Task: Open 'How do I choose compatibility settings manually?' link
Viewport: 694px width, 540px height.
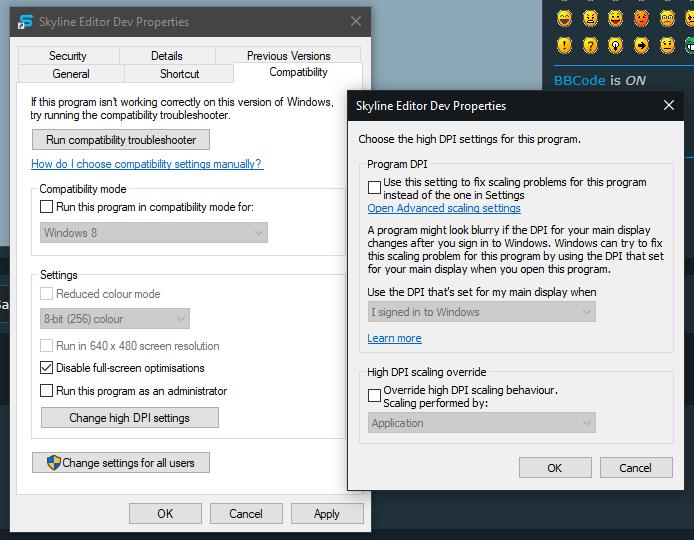Action: click(147, 164)
